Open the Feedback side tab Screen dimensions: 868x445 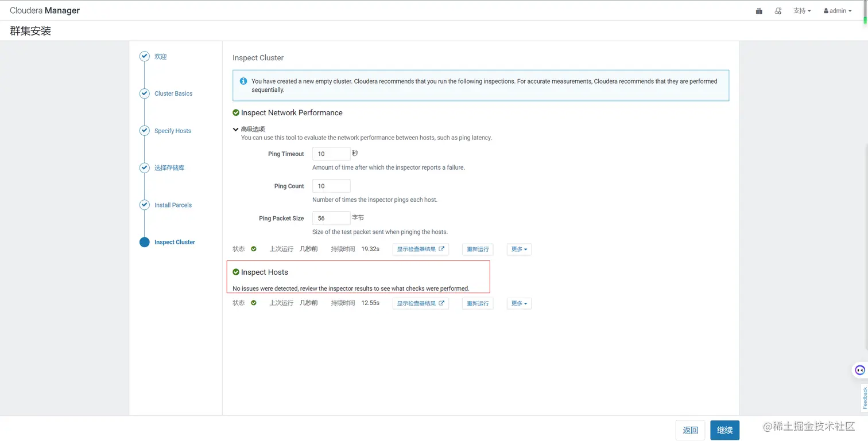point(864,398)
